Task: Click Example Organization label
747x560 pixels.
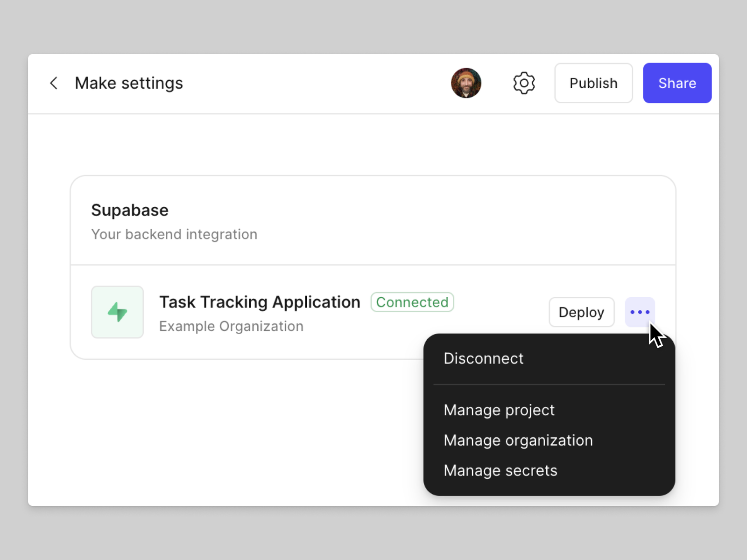Action: coord(231,326)
